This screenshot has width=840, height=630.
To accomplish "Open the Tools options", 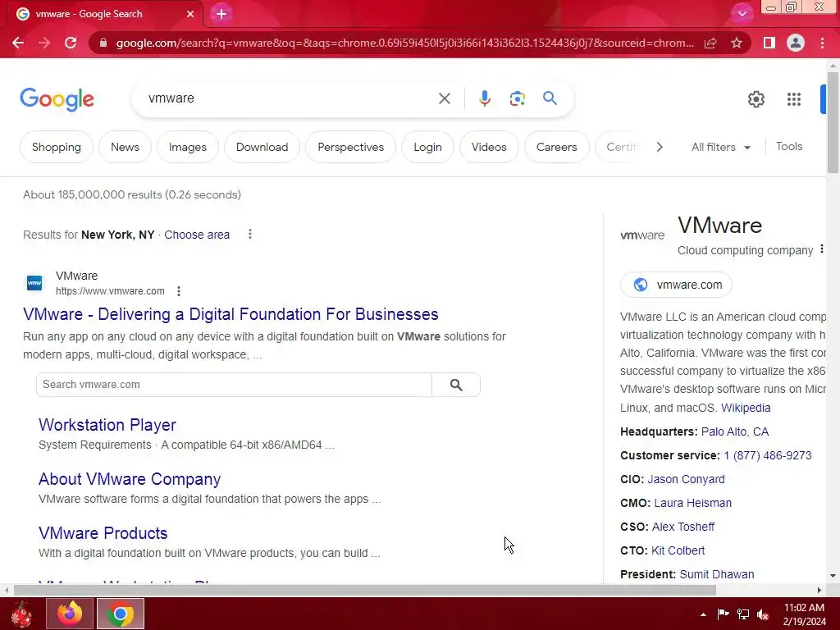I will tap(789, 146).
